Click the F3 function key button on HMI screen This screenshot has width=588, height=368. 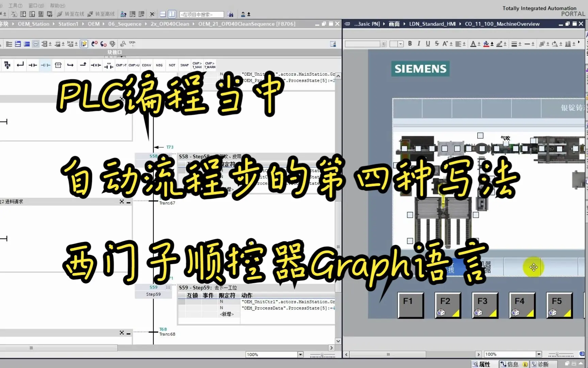(485, 305)
